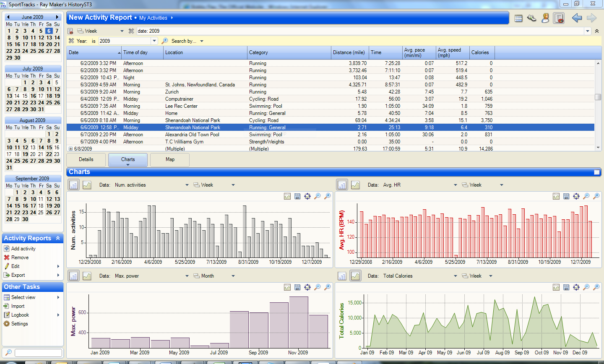Sort by the Distance (mile) column header
This screenshot has width=604, height=364.
coord(350,52)
